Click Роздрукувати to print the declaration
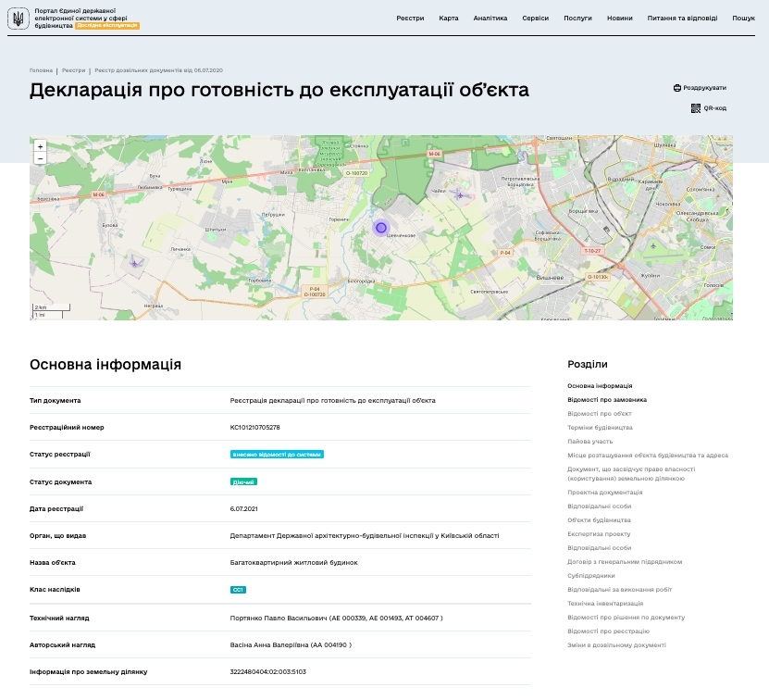Screen dimensions: 769x700 point(705,88)
